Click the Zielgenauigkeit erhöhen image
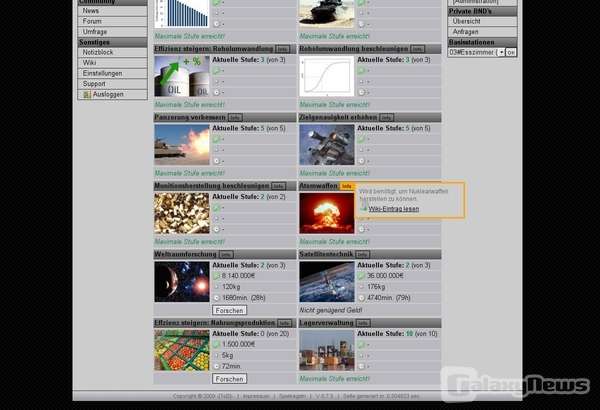The height and width of the screenshot is (410, 600). click(326, 145)
